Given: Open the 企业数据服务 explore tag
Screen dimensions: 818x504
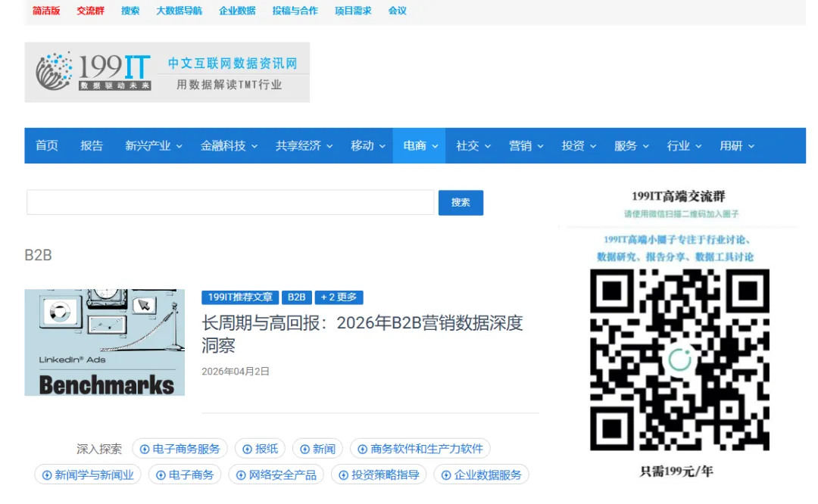Looking at the screenshot, I should [x=482, y=474].
